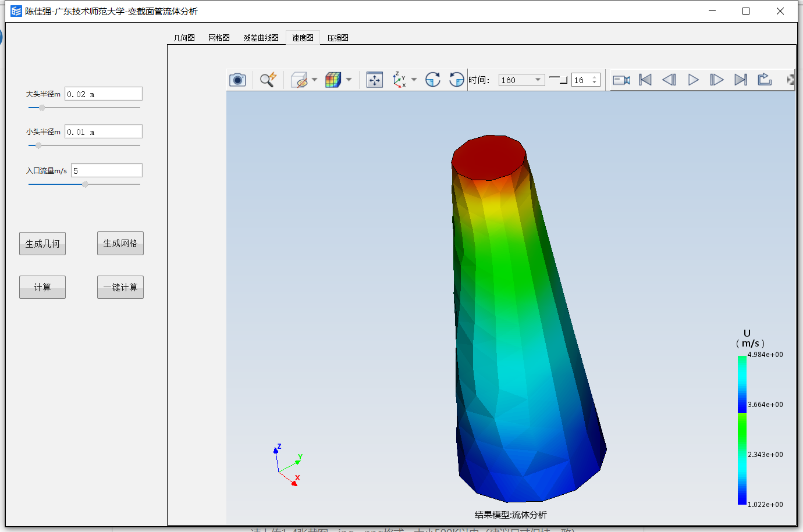Click the 入口流量 input field

[106, 170]
